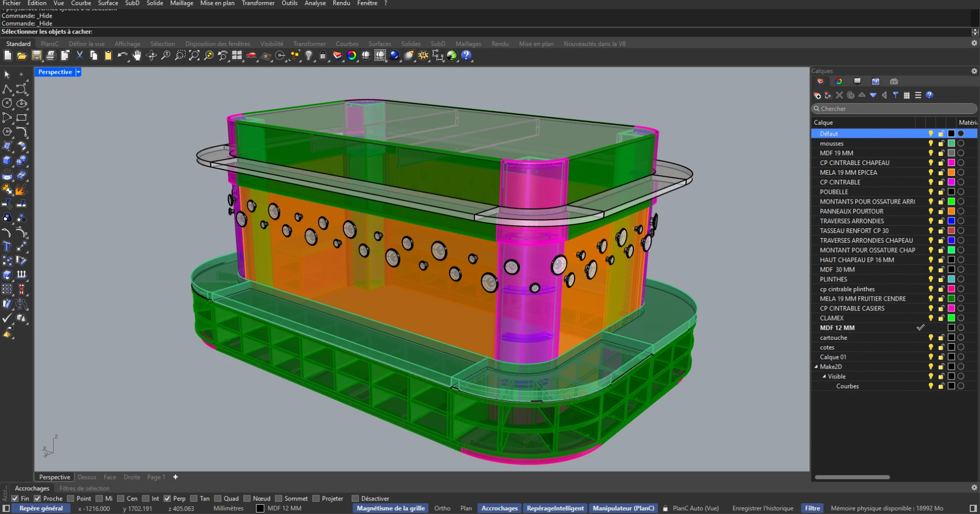Open the four-viewport layout icon
980x514 pixels.
point(237,56)
